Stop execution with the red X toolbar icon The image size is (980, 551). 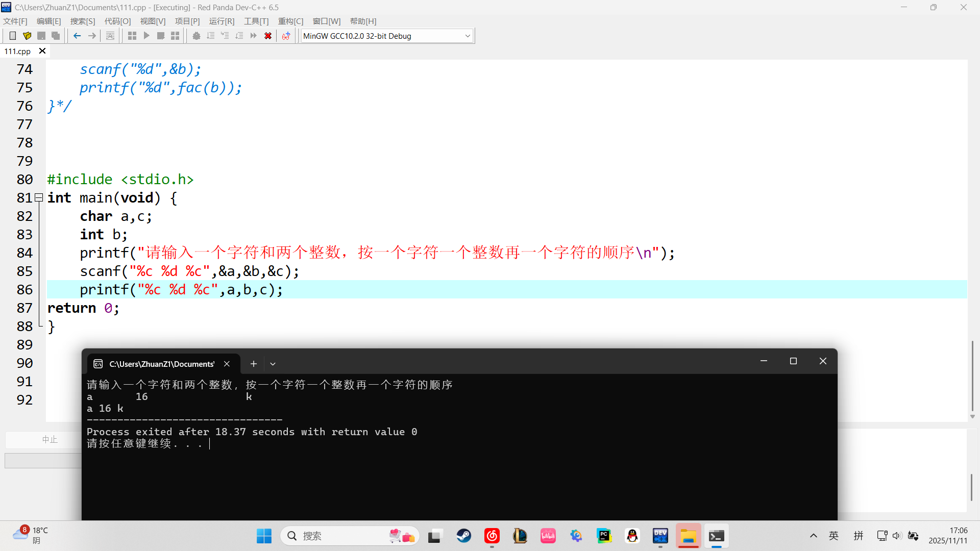[x=268, y=35]
